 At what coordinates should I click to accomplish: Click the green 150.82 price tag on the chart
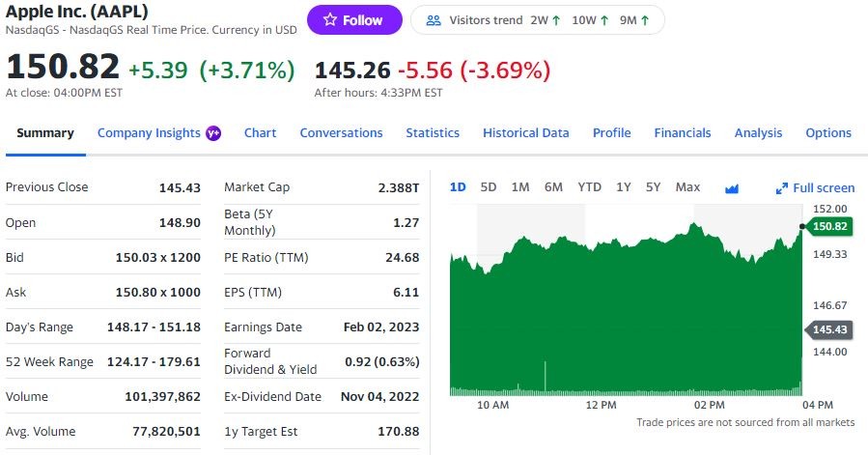point(829,226)
